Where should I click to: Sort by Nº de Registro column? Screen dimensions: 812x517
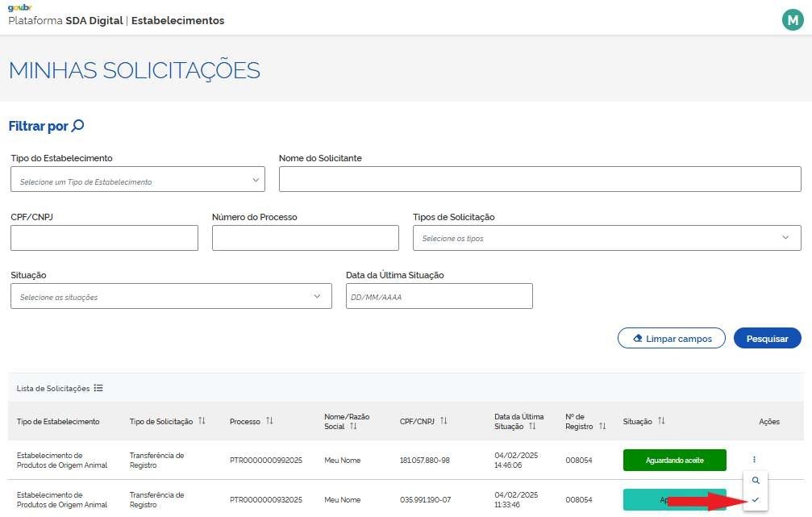[602, 426]
